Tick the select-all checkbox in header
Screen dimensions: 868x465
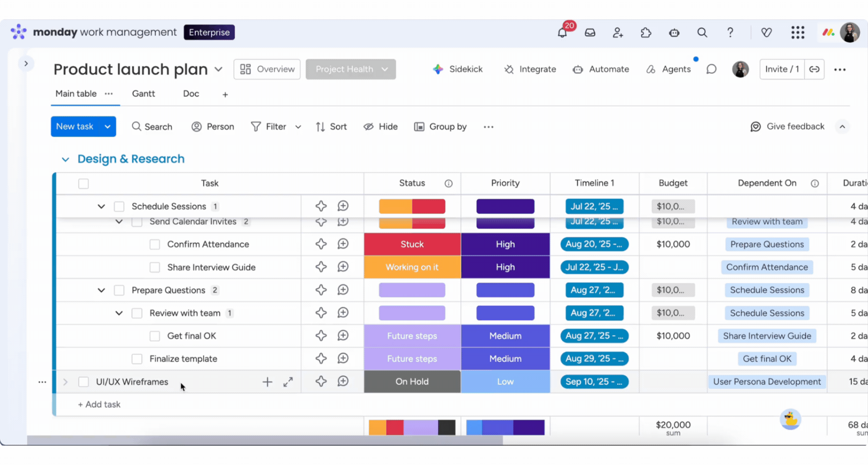click(x=83, y=184)
